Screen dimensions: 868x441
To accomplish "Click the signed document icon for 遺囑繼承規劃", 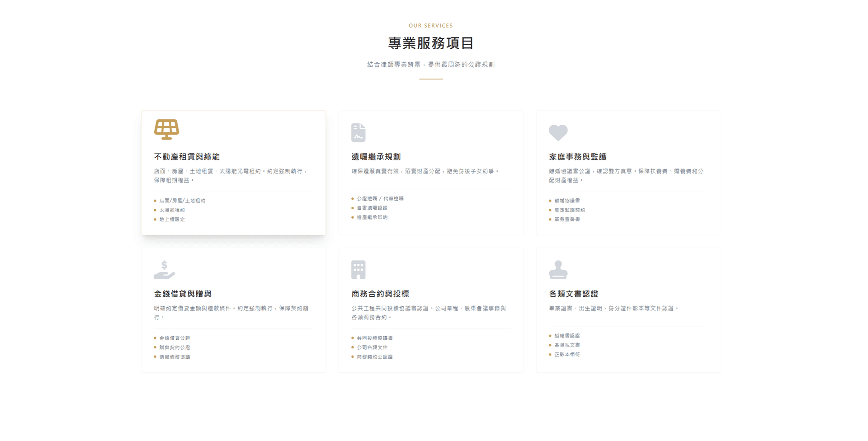I will coord(358,132).
